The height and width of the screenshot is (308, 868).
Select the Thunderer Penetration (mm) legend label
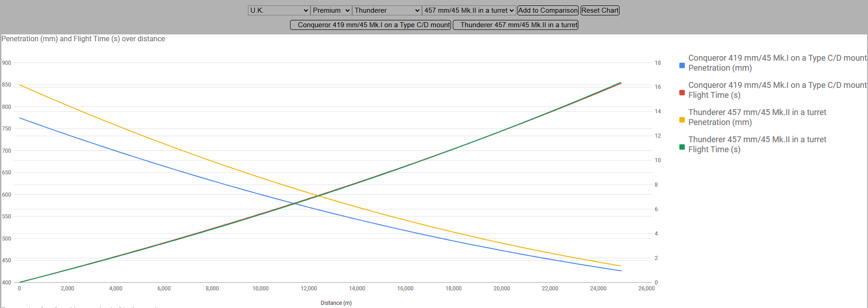coord(757,117)
